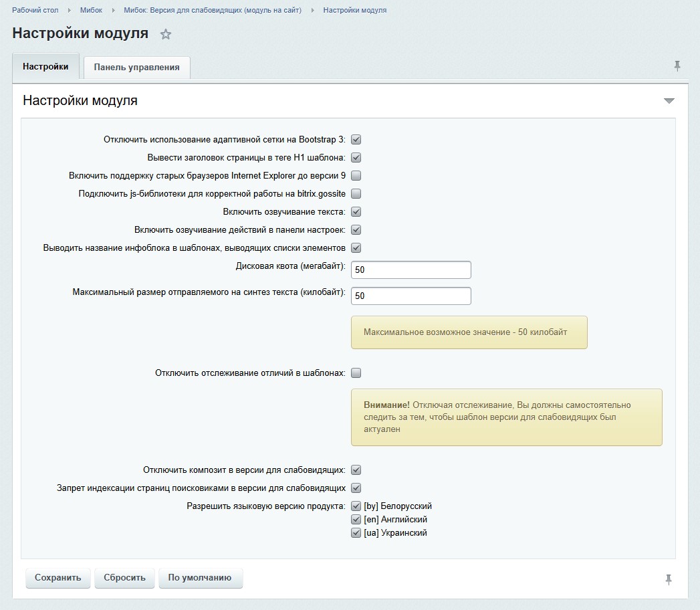This screenshot has width=700, height=610.
Task: Open the Рабочий стол breadcrumb link
Action: 35,10
